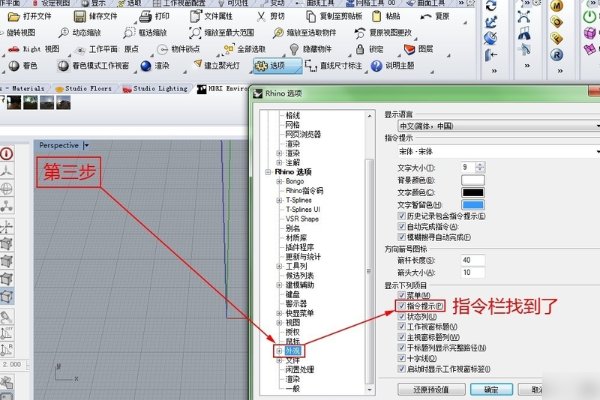600x400 pixels.
Task: Click the 锁定 padlock icon
Action: click(x=360, y=49)
